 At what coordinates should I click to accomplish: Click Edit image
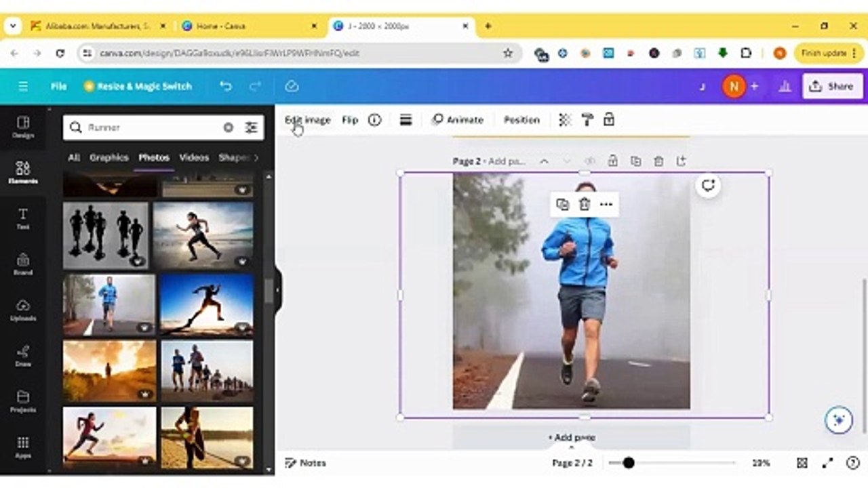click(308, 120)
